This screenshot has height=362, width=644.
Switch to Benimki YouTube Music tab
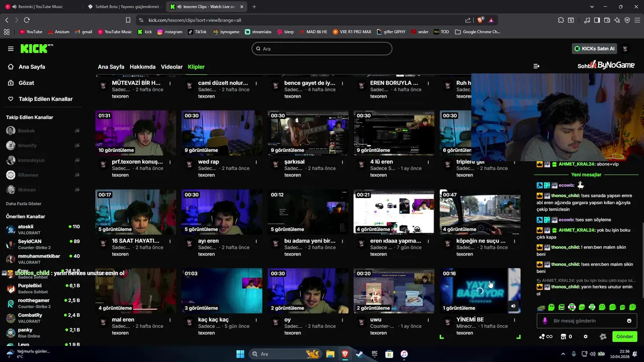(40, 7)
